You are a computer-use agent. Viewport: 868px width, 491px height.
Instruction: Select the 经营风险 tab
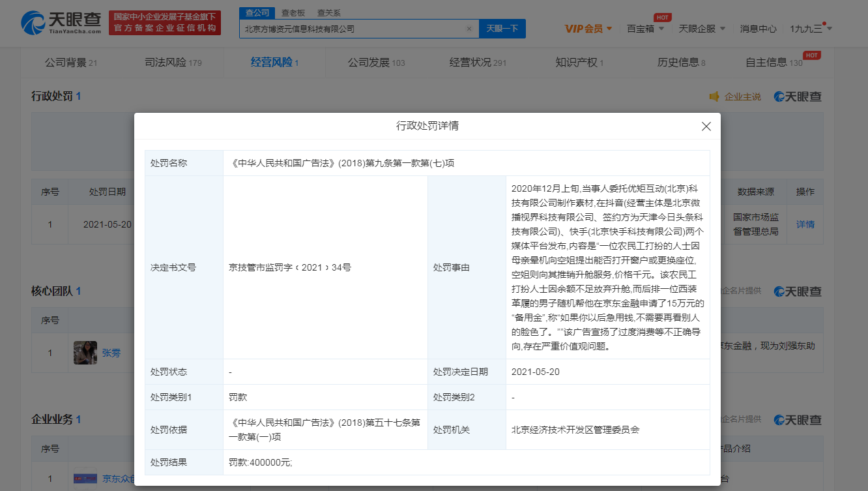274,63
